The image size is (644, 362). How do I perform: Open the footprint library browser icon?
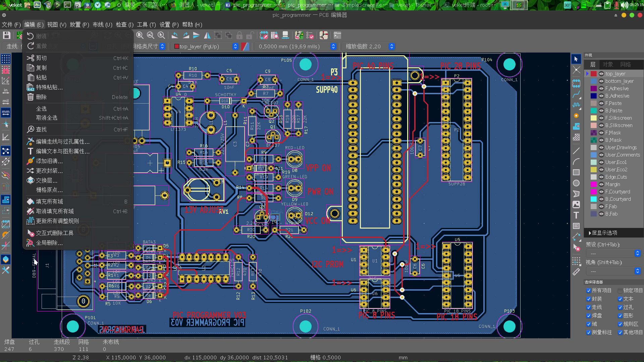click(x=274, y=35)
